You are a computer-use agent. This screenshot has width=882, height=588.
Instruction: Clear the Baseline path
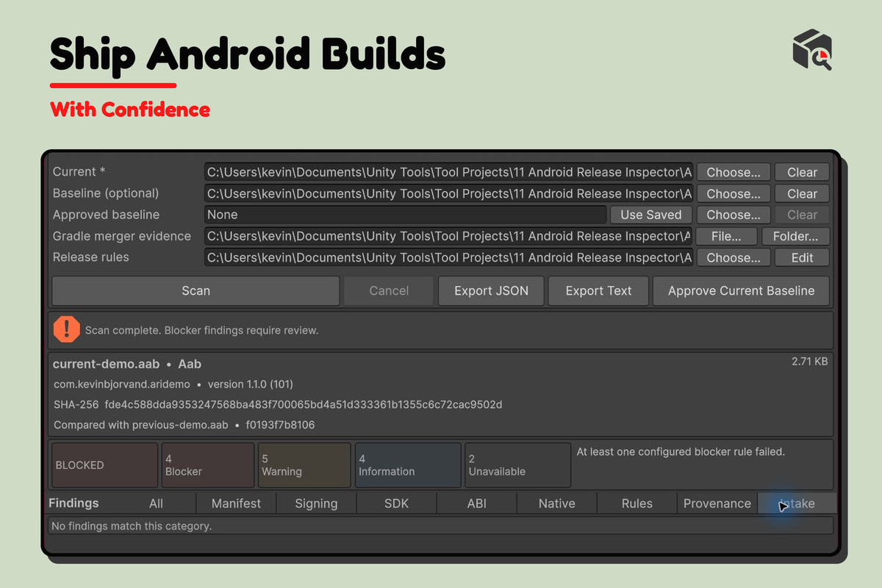click(x=802, y=193)
